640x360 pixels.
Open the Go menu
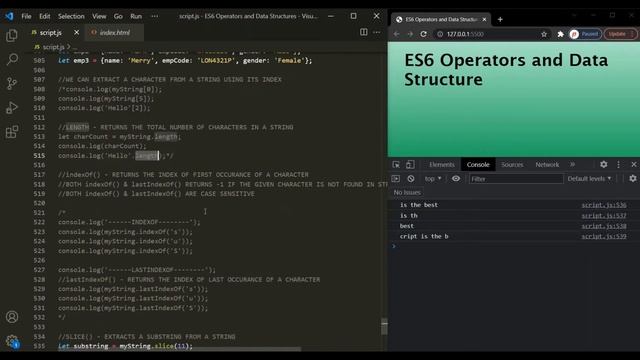pos(118,16)
